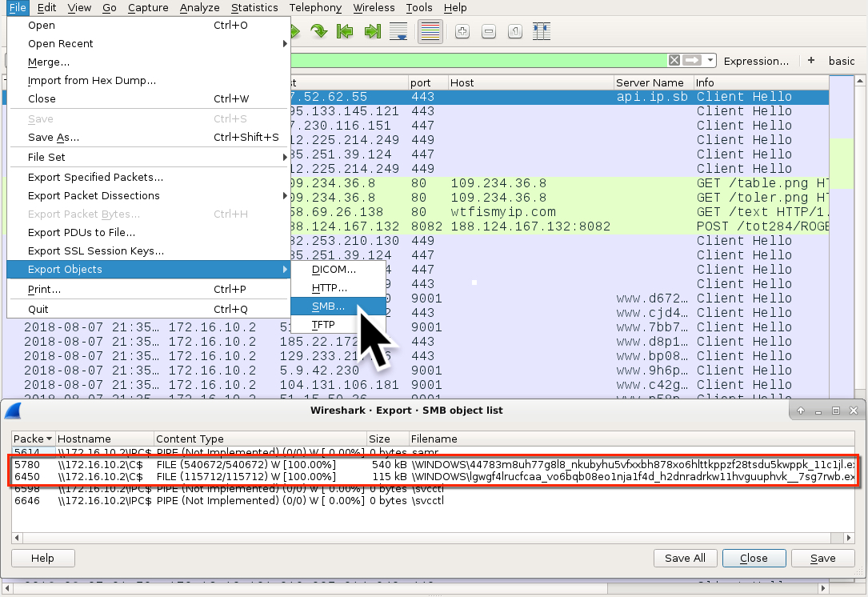Toggle colorize packet list button
The width and height of the screenshot is (868, 597).
click(x=430, y=31)
